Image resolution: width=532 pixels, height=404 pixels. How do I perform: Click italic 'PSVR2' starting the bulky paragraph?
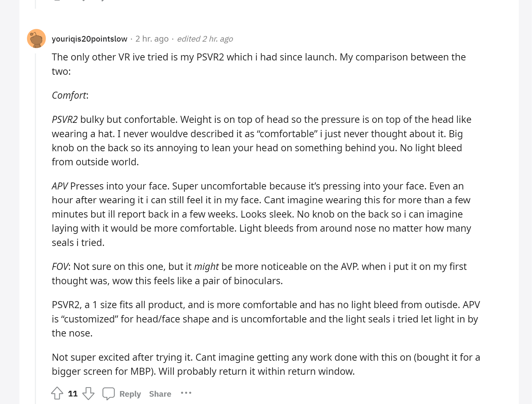(65, 119)
